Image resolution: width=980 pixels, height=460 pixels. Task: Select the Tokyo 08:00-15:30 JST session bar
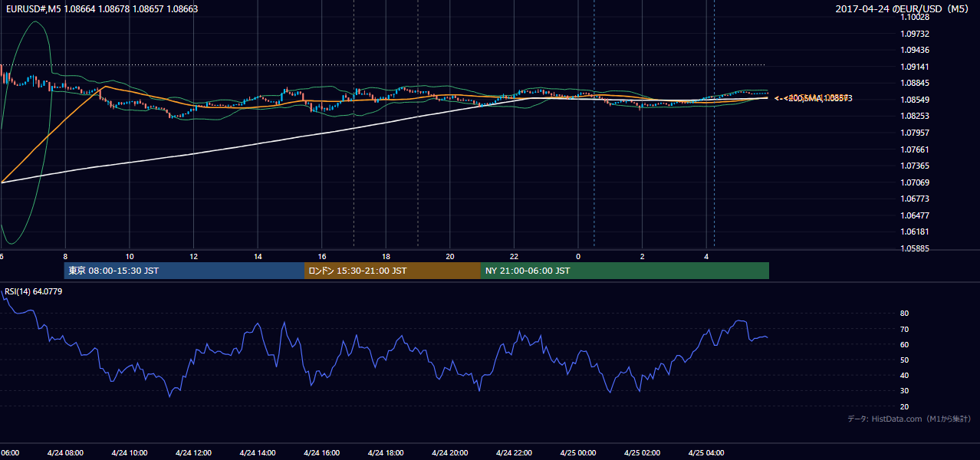click(184, 271)
